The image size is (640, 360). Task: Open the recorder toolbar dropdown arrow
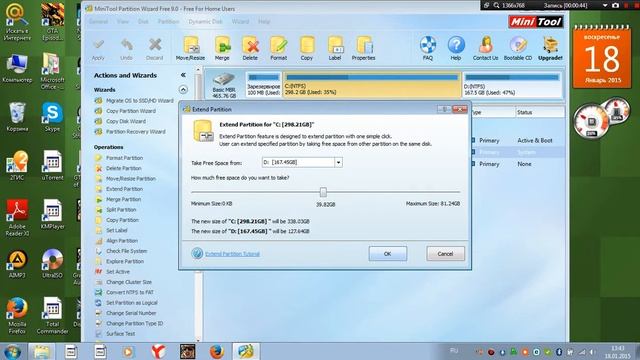coord(605,5)
